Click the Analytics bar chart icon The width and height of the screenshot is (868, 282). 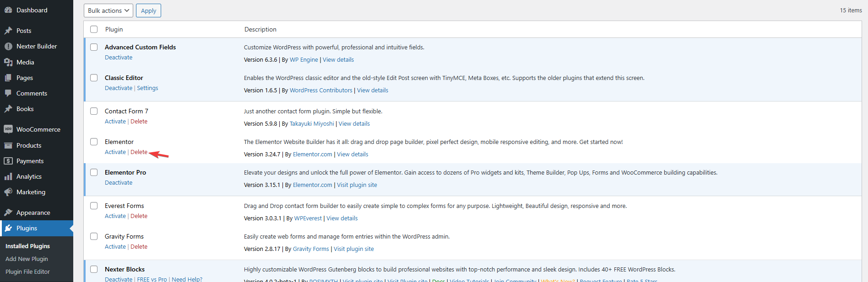click(x=8, y=176)
